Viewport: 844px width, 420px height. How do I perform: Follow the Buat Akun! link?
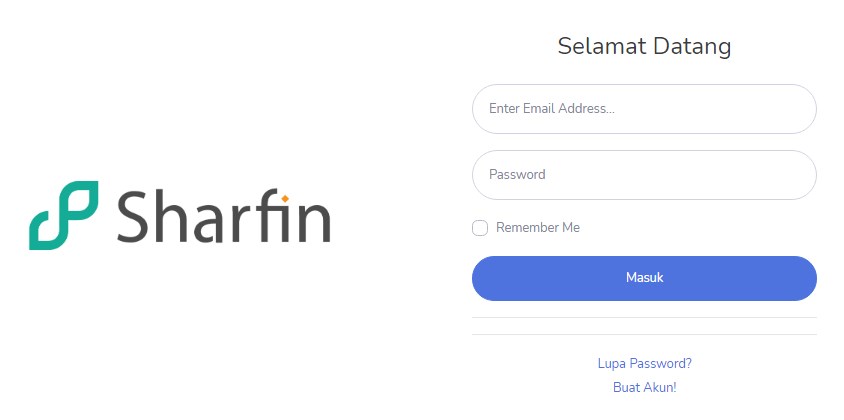644,387
